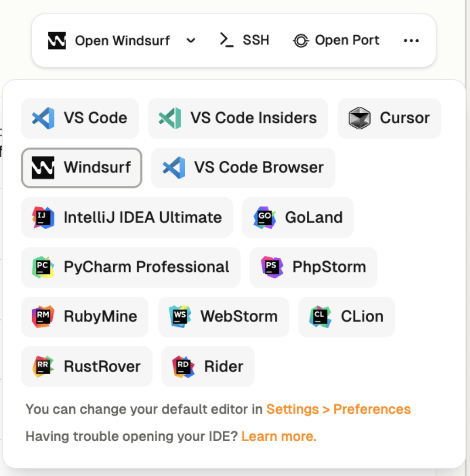Image resolution: width=470 pixels, height=476 pixels.
Task: Open the SSH connection option
Action: tap(244, 41)
